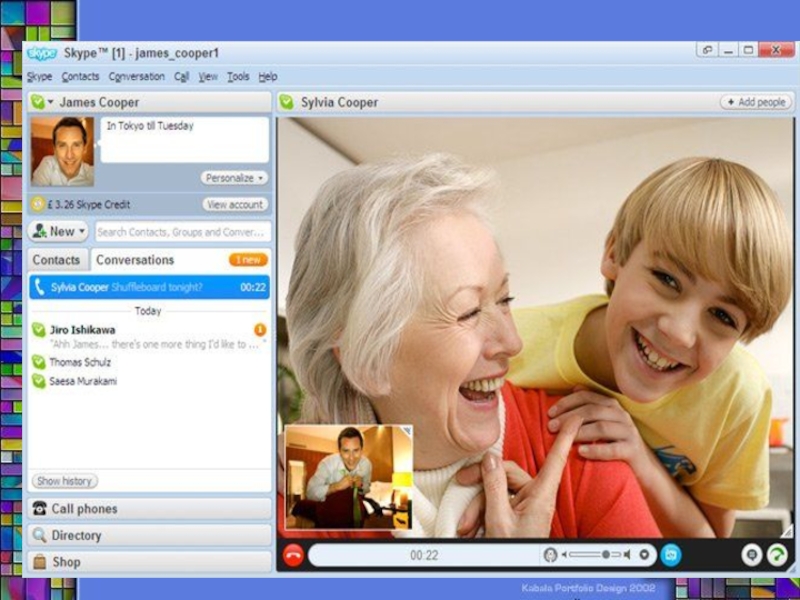Open the audio options dropdown in the call bar
The image size is (800, 600).
click(x=644, y=555)
